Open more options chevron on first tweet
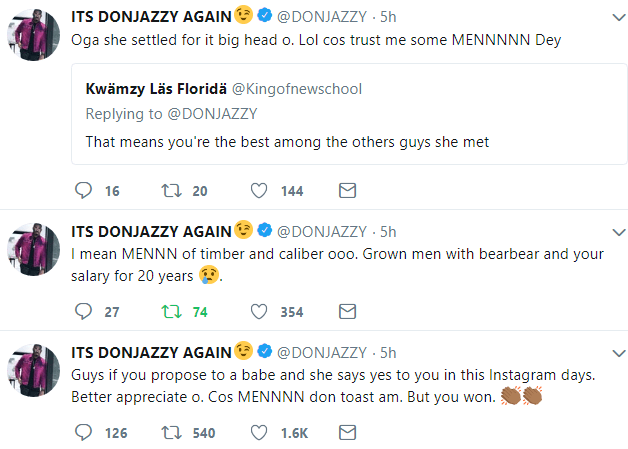Image resolution: width=628 pixels, height=449 pixels. [610, 17]
